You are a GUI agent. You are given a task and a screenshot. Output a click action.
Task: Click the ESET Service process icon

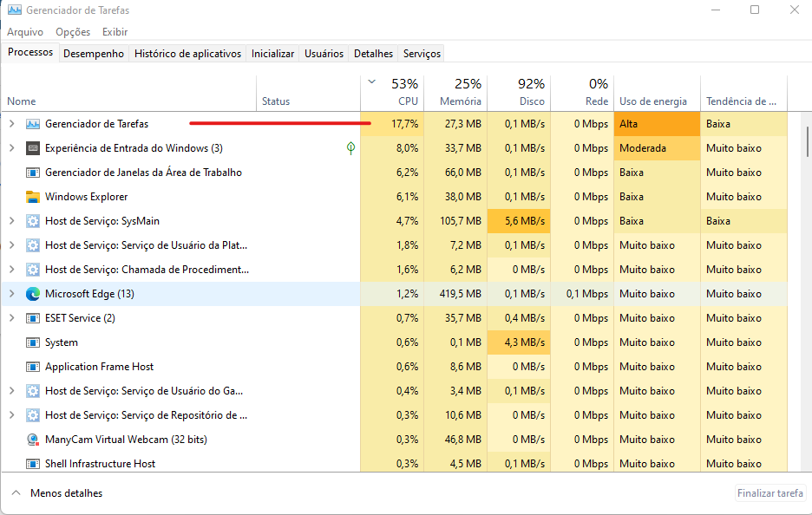click(x=33, y=318)
